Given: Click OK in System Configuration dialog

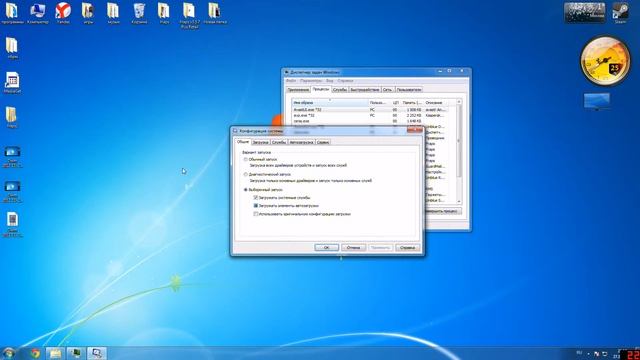Looking at the screenshot, I should (x=327, y=248).
